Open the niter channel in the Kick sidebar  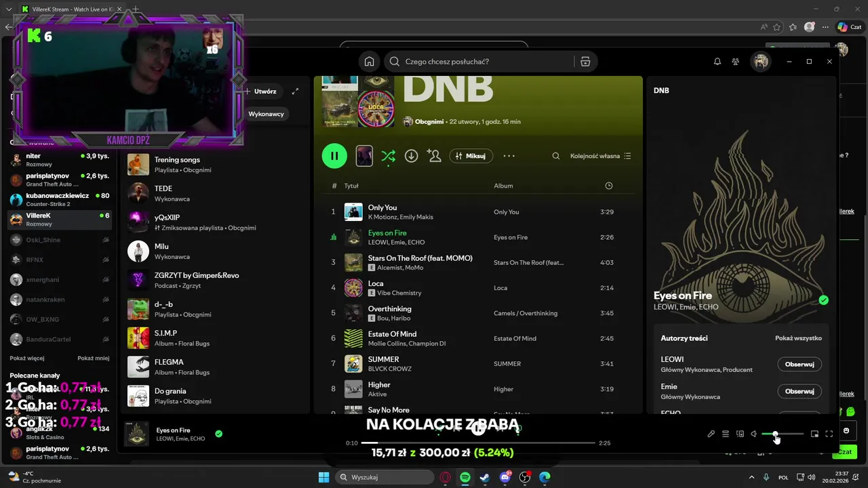(x=59, y=160)
